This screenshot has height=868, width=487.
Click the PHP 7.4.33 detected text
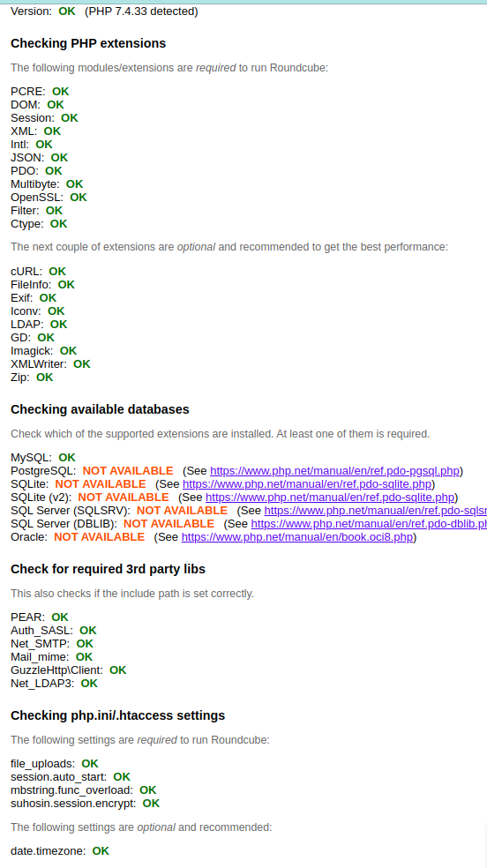pos(141,11)
